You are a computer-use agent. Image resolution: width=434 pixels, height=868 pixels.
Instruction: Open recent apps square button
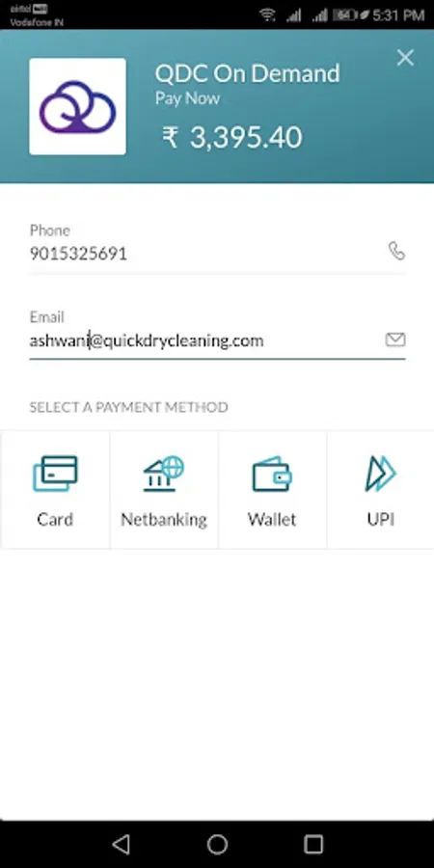point(313,844)
